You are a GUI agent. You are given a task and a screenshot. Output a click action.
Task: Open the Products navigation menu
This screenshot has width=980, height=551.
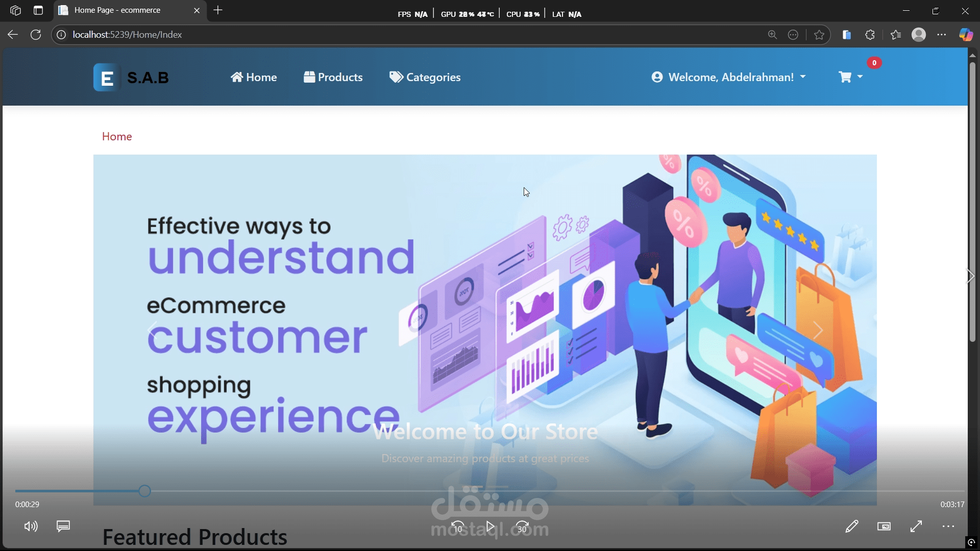(333, 77)
